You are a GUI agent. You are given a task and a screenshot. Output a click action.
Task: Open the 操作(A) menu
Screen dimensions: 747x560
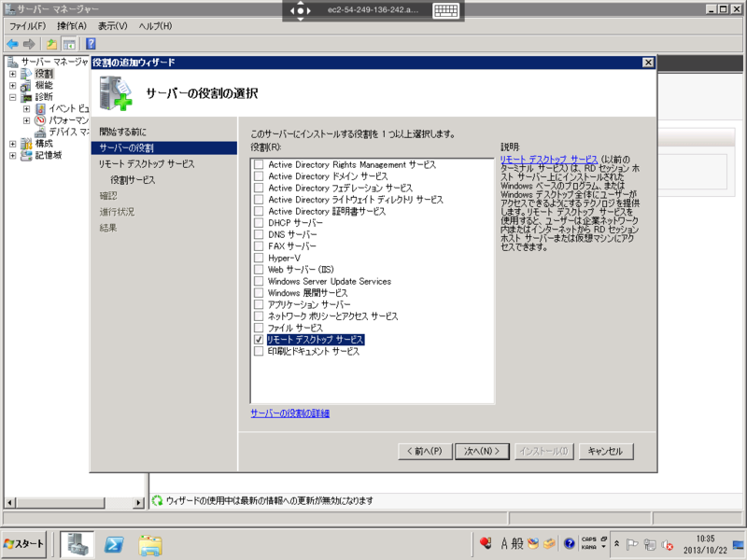click(x=72, y=26)
